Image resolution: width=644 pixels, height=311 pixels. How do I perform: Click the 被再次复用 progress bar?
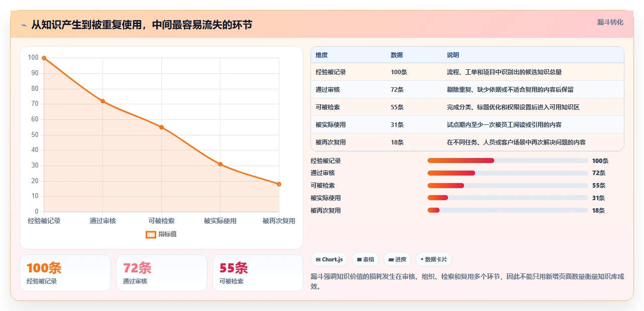[x=508, y=210]
